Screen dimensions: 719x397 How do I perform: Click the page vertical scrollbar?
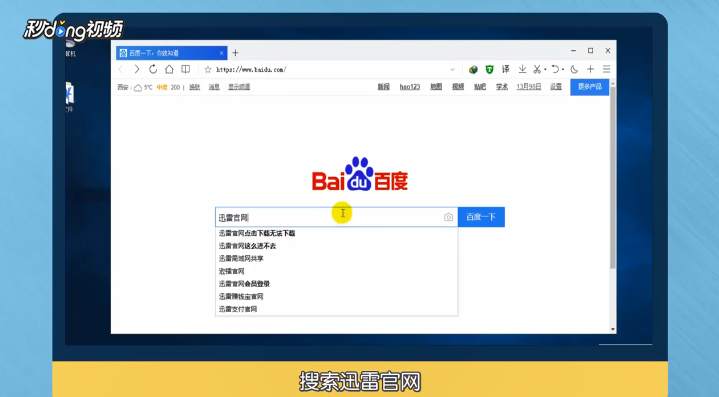click(613, 177)
